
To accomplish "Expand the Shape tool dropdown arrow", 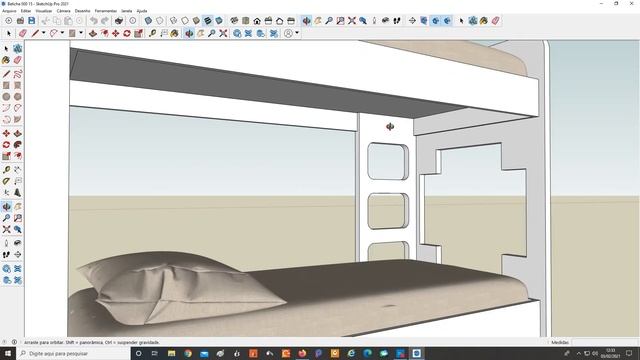I will pos(81,33).
